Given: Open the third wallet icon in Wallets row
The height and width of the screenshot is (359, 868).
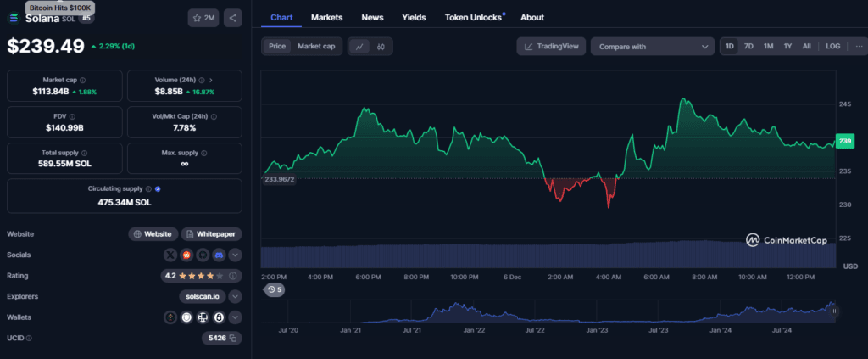Looking at the screenshot, I should (x=203, y=317).
